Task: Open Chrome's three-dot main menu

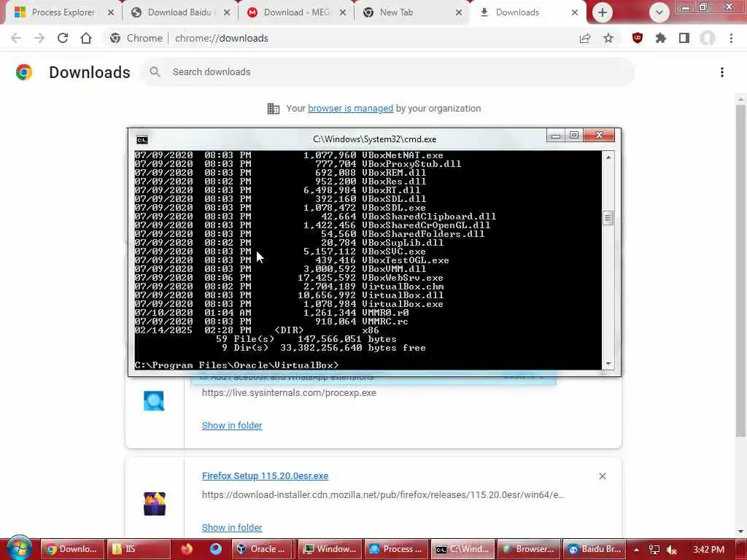Action: [731, 38]
